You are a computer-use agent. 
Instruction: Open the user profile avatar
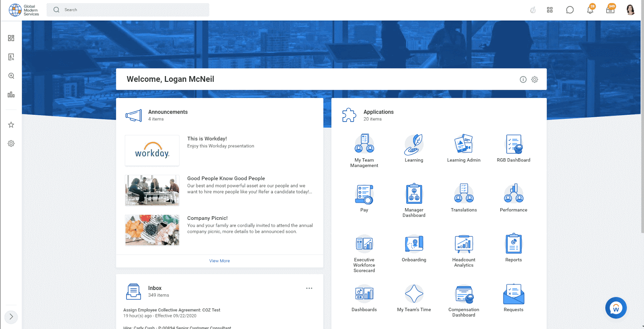click(x=630, y=10)
